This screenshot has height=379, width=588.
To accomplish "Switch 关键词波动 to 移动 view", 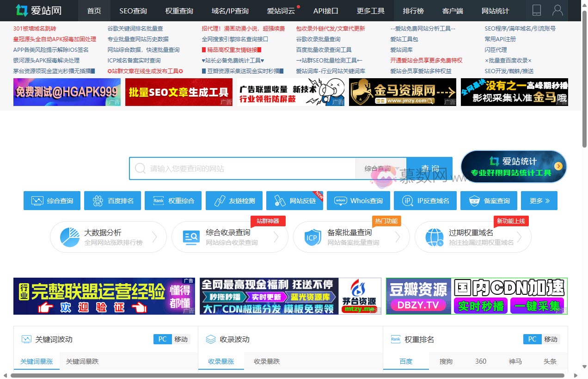I will (182, 339).
